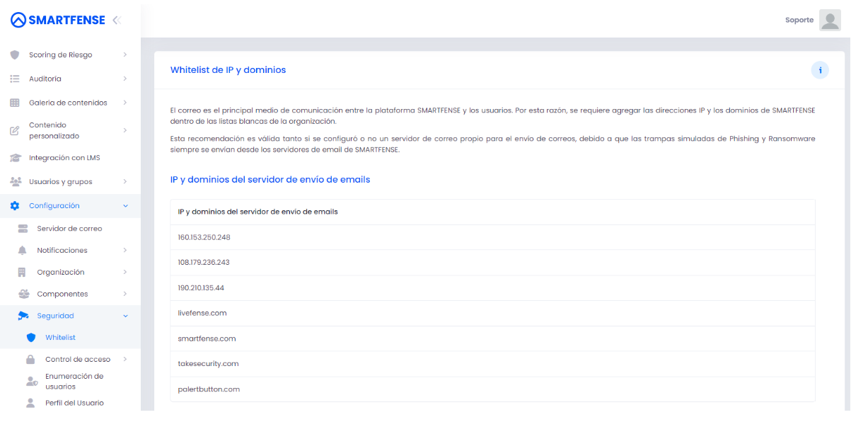Expand the Usuarios y grupos arrow

click(x=125, y=182)
